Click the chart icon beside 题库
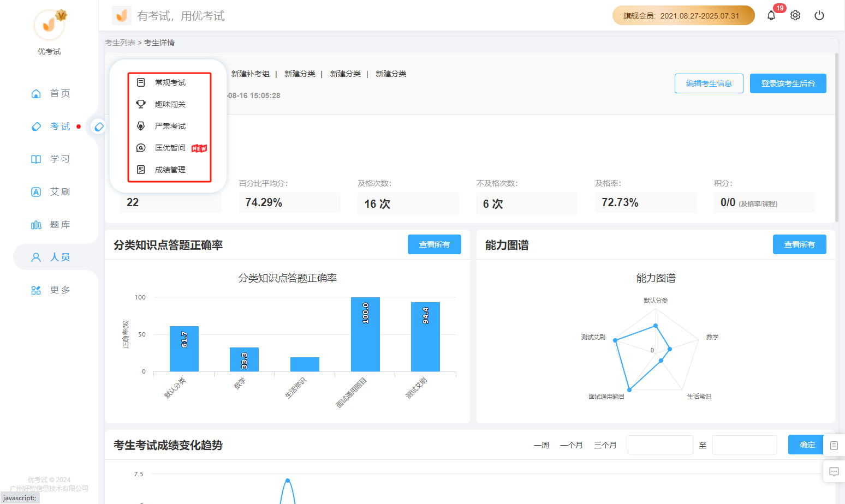Image resolution: width=845 pixels, height=504 pixels. click(x=36, y=225)
